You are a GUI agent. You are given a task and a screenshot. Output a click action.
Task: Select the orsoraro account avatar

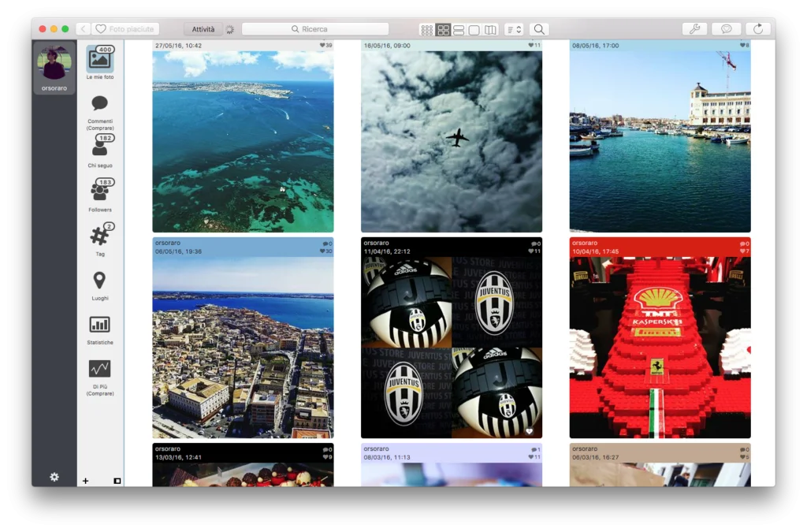54,62
